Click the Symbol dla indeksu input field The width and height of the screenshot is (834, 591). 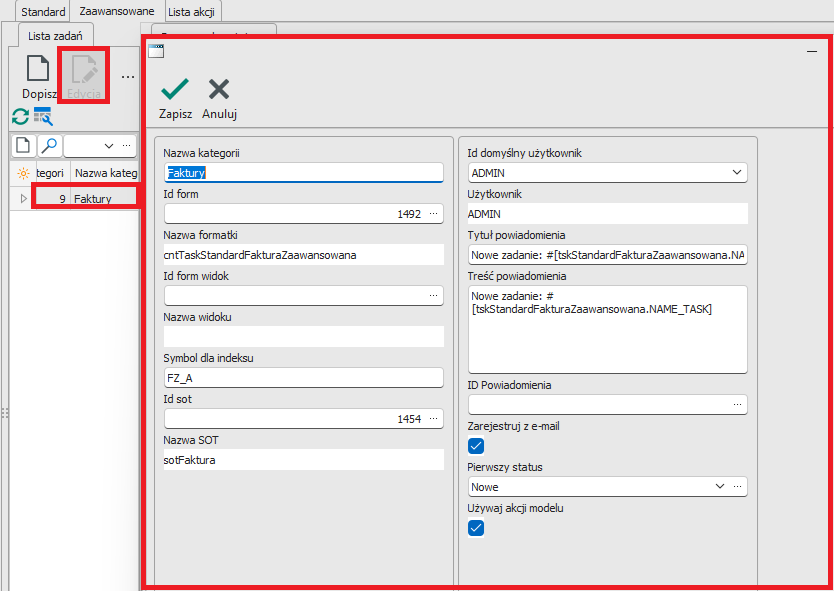pos(303,378)
